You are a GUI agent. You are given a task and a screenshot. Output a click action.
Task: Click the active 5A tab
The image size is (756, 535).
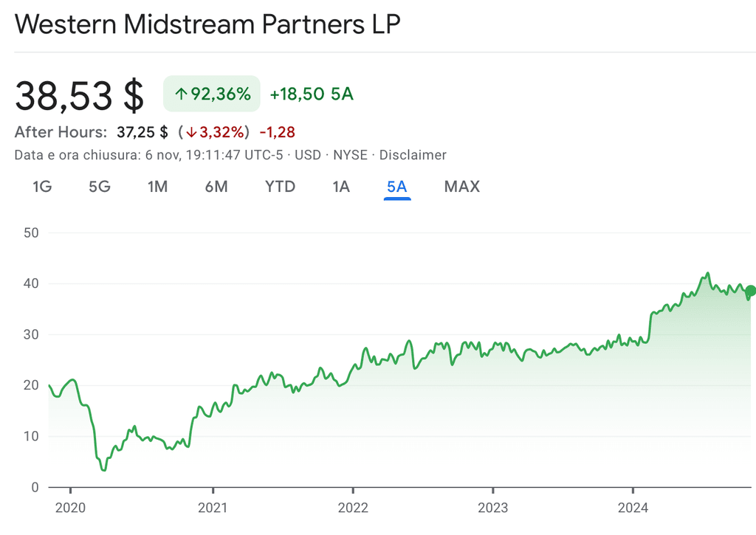click(397, 187)
